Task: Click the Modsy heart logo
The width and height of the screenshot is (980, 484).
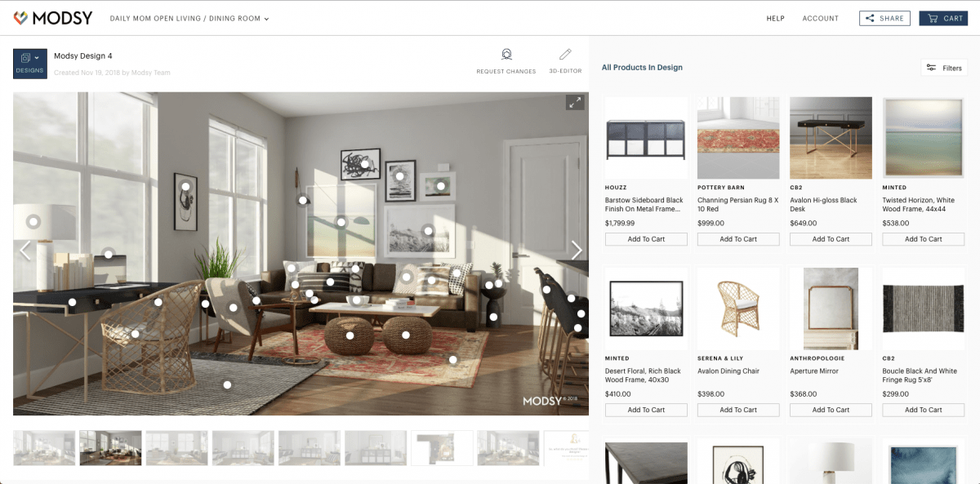Action: [x=21, y=18]
